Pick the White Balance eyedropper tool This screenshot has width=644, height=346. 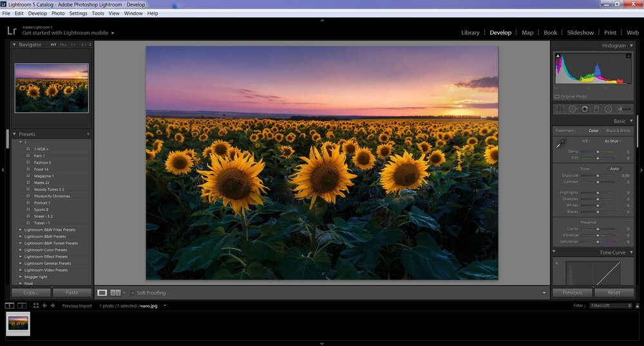562,142
